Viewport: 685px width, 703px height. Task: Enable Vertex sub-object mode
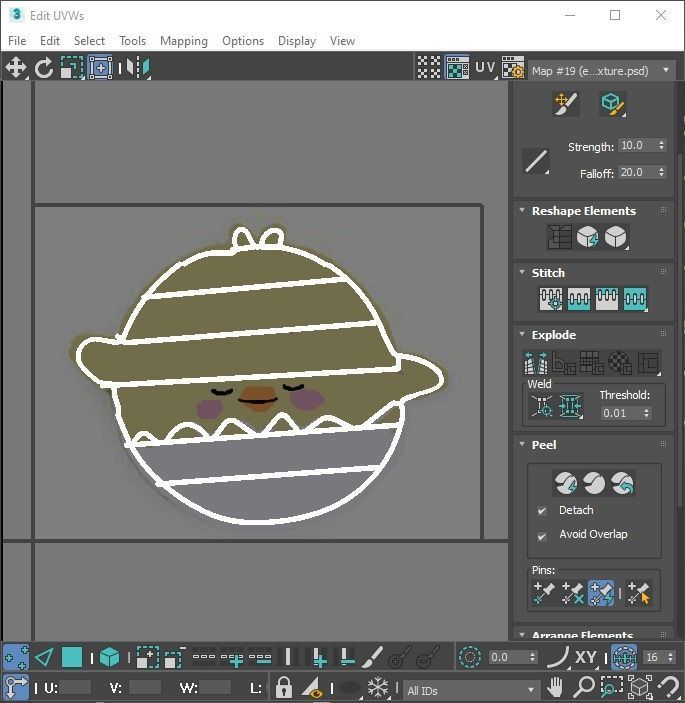[16, 657]
